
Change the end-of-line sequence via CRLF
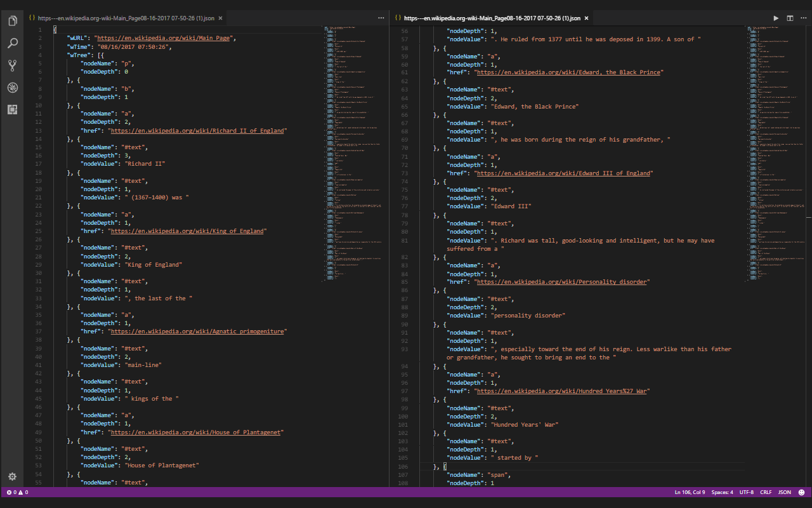(766, 492)
